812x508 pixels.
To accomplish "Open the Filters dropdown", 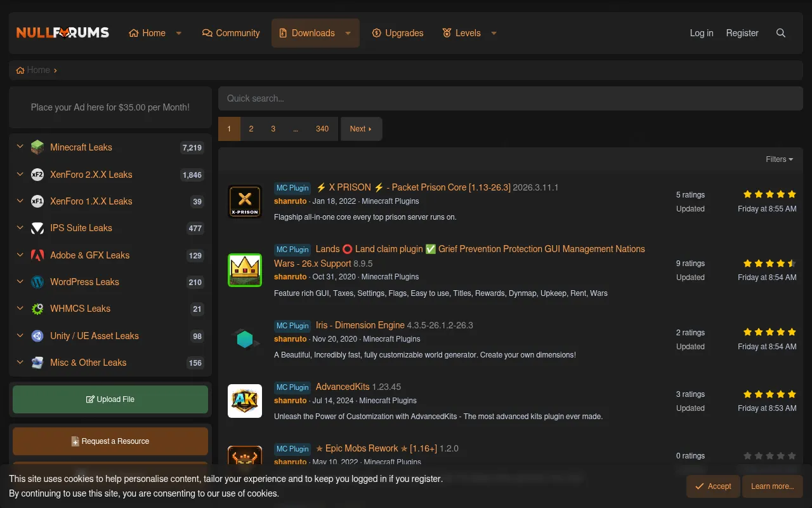I will (x=780, y=159).
